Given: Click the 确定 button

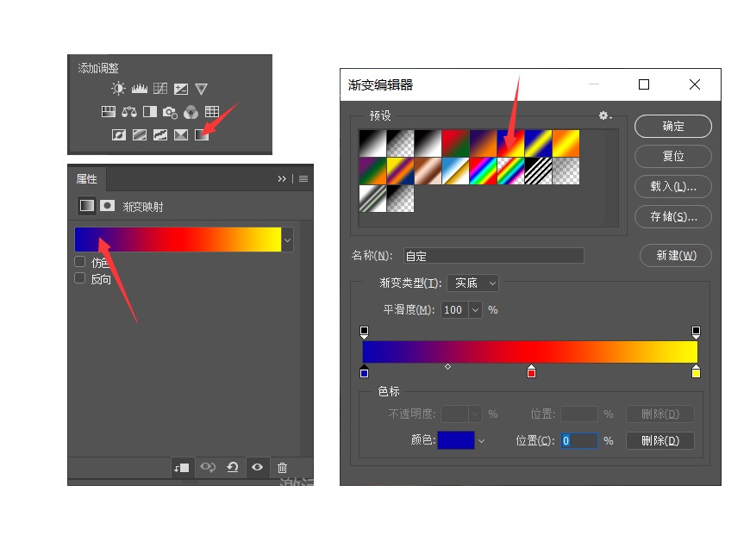Looking at the screenshot, I should click(x=673, y=127).
